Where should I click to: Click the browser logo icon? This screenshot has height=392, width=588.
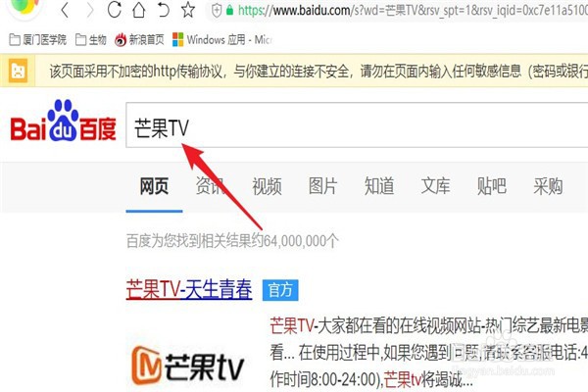24,8
